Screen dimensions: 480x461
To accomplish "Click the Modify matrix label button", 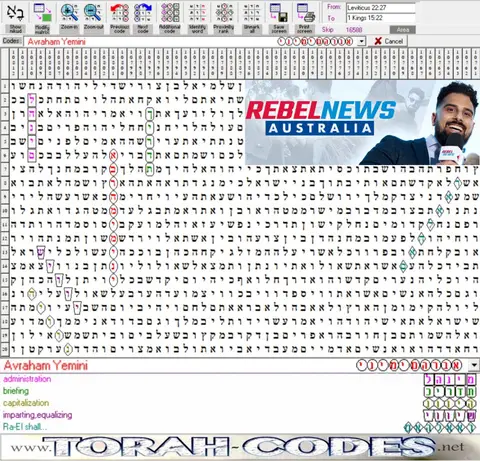I will tap(42, 29).
